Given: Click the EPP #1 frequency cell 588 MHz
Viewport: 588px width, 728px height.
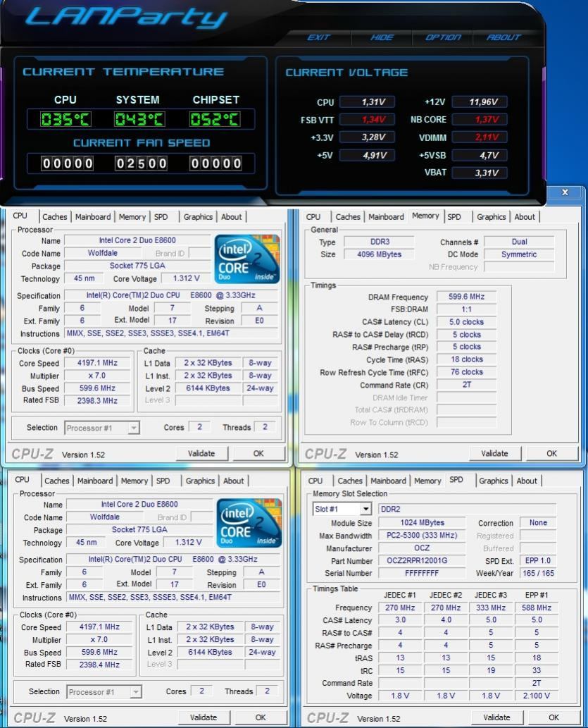Looking at the screenshot, I should tap(537, 607).
